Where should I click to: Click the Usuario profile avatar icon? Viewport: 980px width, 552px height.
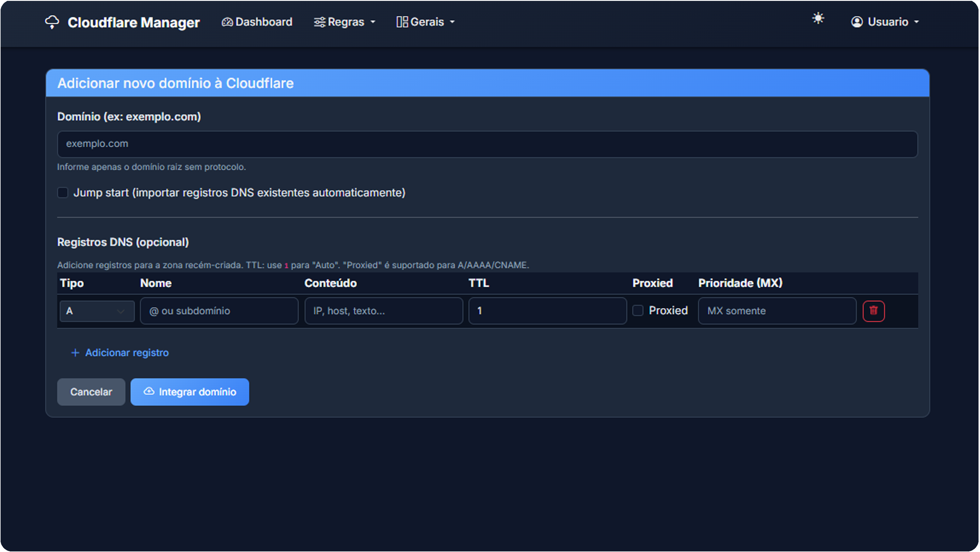click(x=857, y=22)
